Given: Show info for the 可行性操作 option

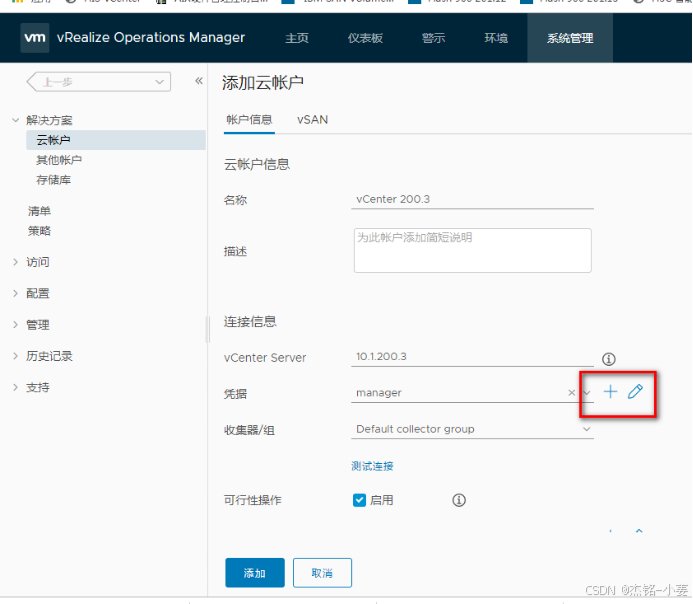Looking at the screenshot, I should [459, 500].
